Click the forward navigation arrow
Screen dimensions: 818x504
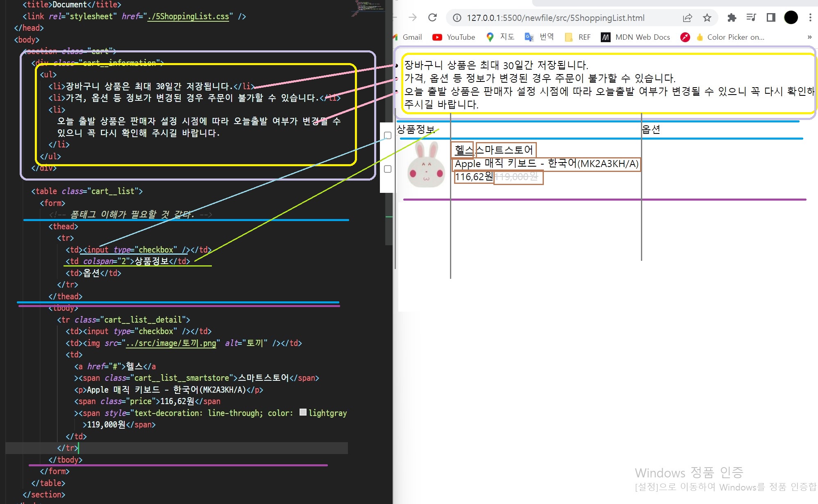413,18
